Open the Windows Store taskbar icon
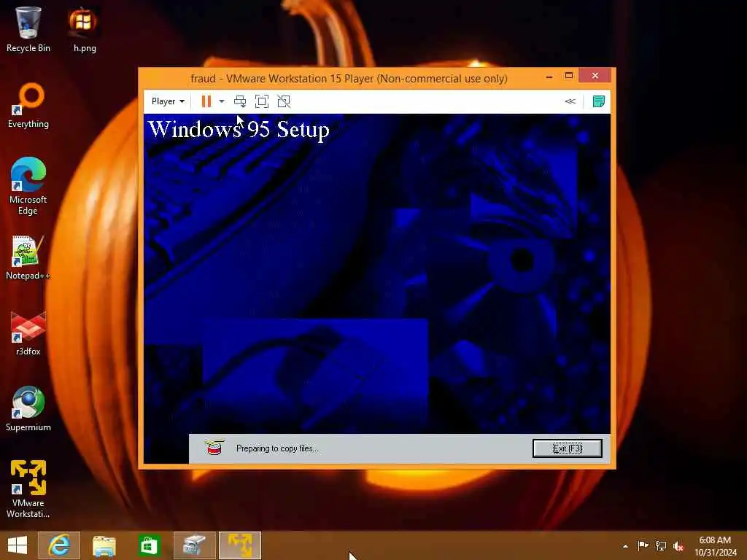The width and height of the screenshot is (747, 560). [x=149, y=545]
